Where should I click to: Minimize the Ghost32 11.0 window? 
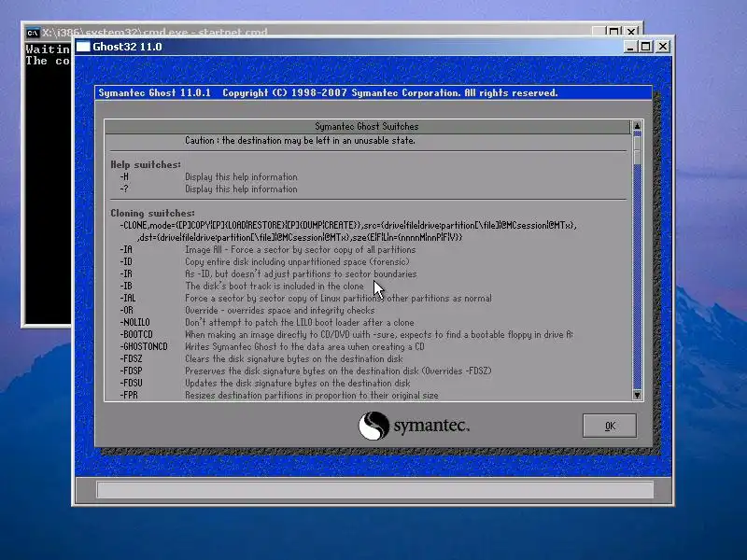coord(629,47)
